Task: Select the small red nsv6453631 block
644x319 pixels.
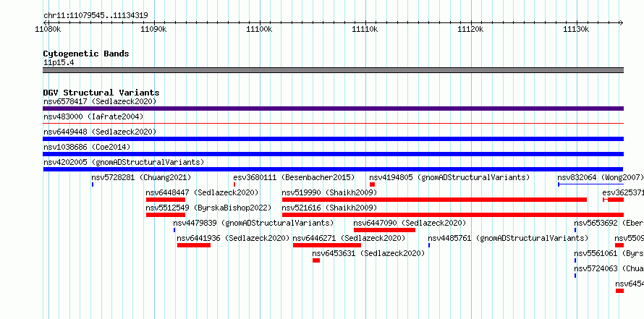Action: tap(315, 260)
